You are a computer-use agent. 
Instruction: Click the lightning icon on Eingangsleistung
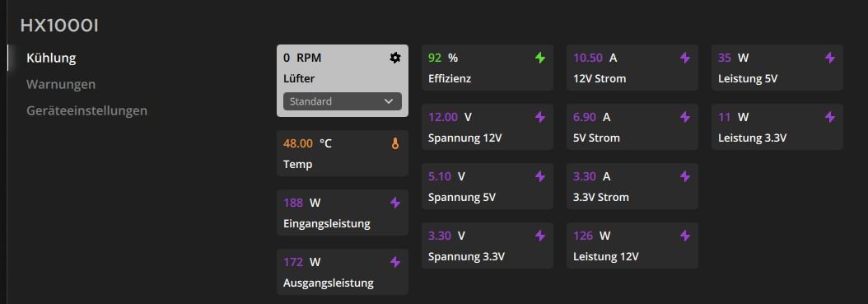point(394,203)
